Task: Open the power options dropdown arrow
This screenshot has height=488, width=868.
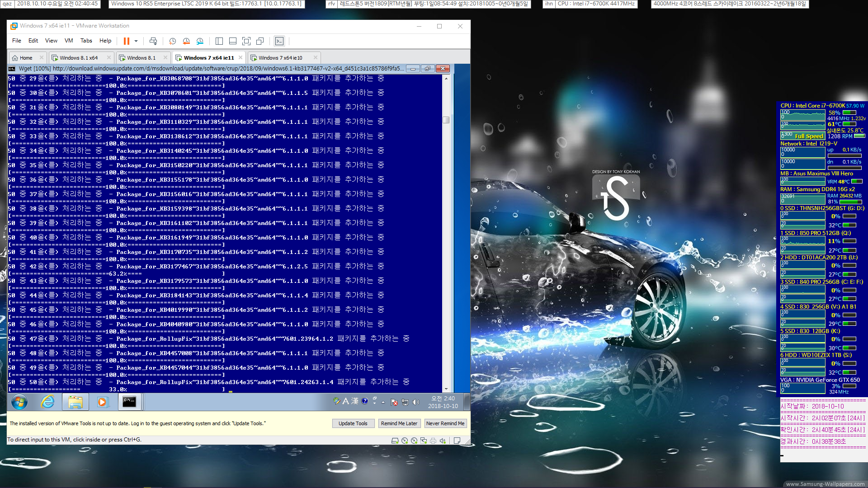Action: click(136, 41)
